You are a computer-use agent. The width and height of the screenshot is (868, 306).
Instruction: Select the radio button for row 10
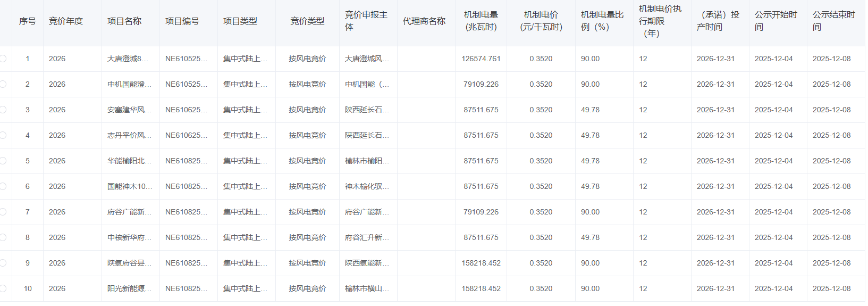[3, 288]
